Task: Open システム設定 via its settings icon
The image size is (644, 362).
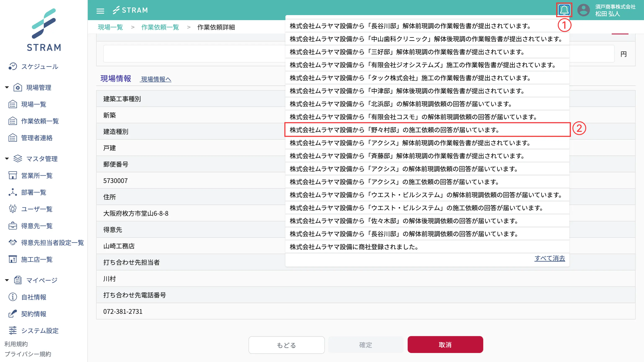Action: pyautogui.click(x=13, y=331)
